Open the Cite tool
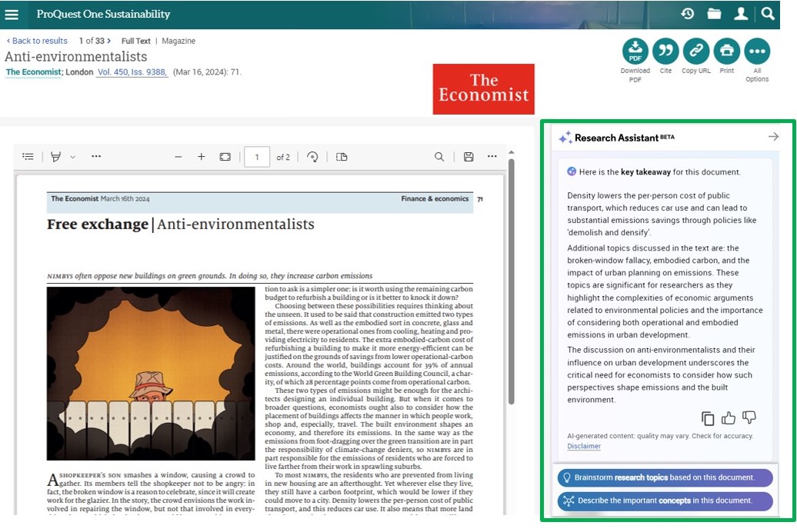The image size is (797, 532). point(665,51)
